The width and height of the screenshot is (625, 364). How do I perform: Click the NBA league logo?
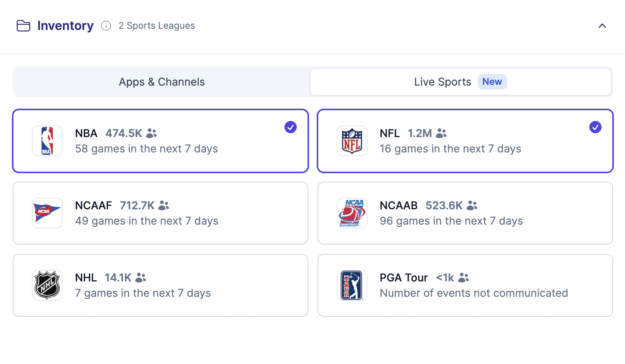(x=47, y=141)
